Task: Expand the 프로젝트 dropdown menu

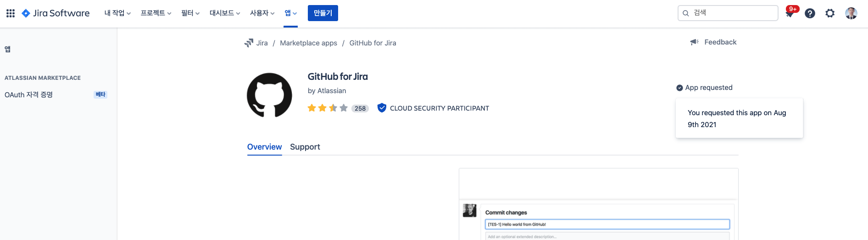Action: coord(156,13)
